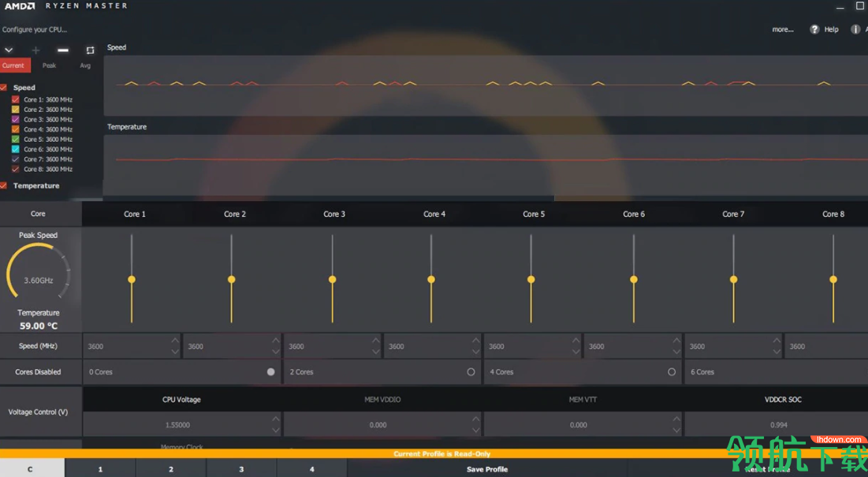Increase Core 6 speed with up arrow

676,341
